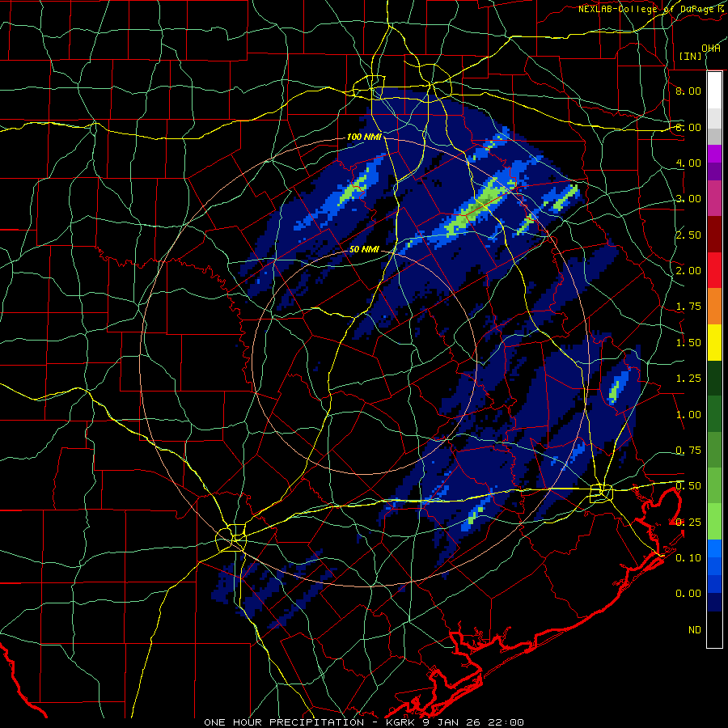Click the ND legend label

click(695, 630)
